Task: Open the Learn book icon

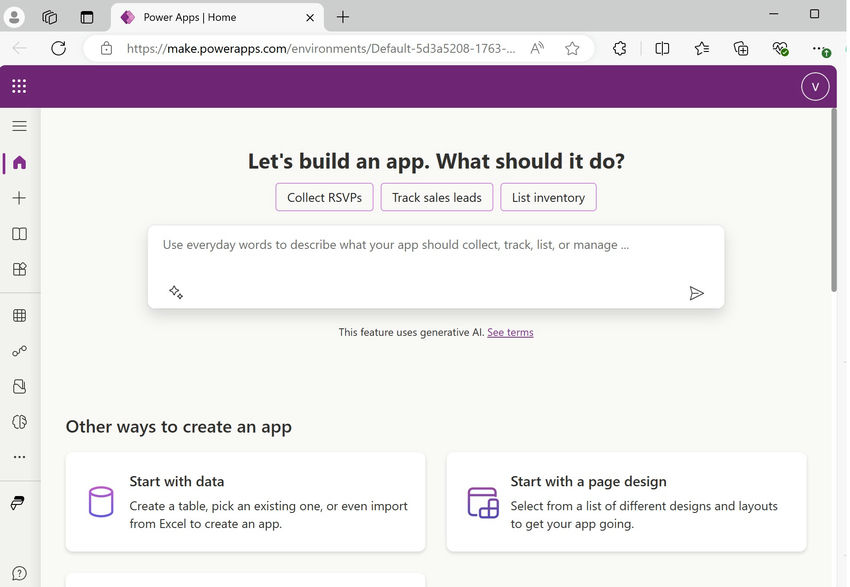Action: coord(19,234)
